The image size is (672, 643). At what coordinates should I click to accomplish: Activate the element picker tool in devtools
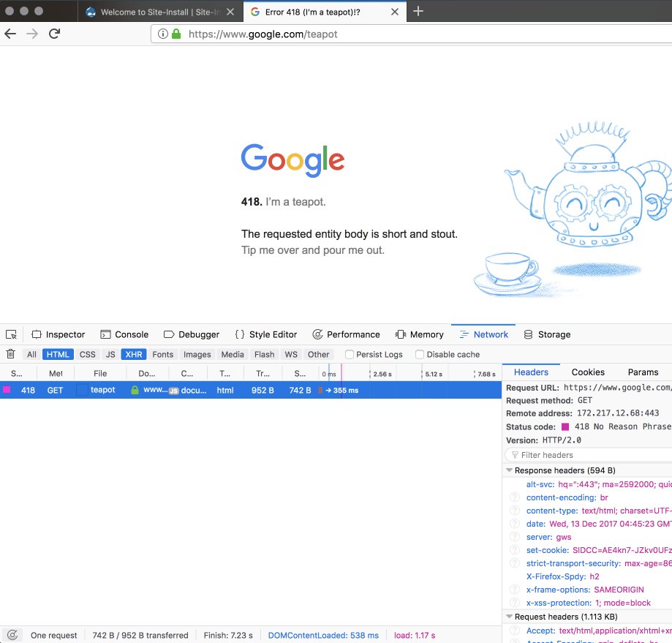(11, 334)
